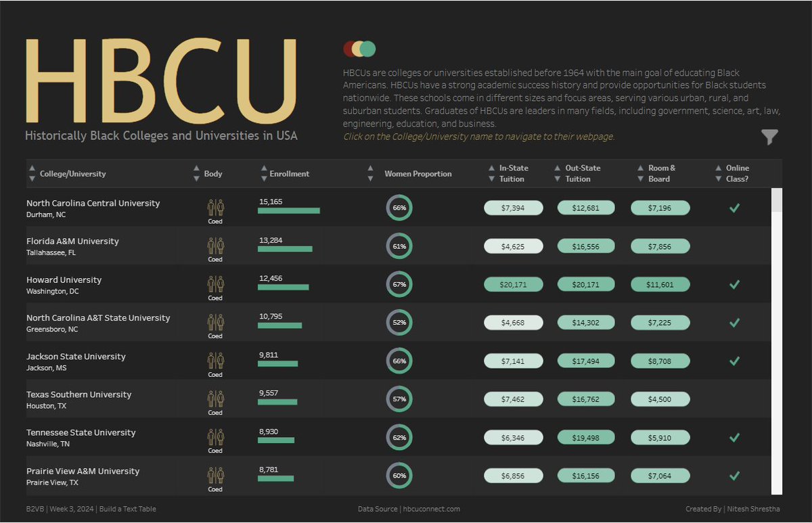Screen dimensions: 812x523
Task: Click room & board pill $7,064
Action: (660, 476)
